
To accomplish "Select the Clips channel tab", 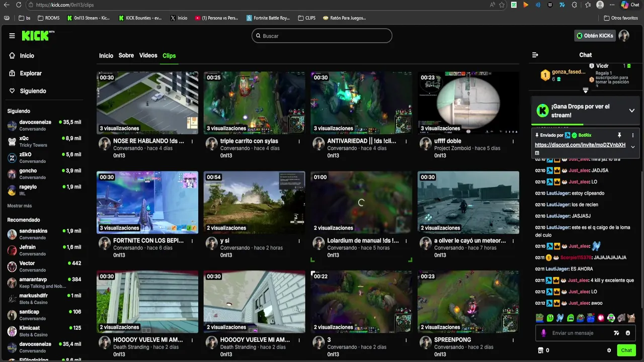I will 169,56.
